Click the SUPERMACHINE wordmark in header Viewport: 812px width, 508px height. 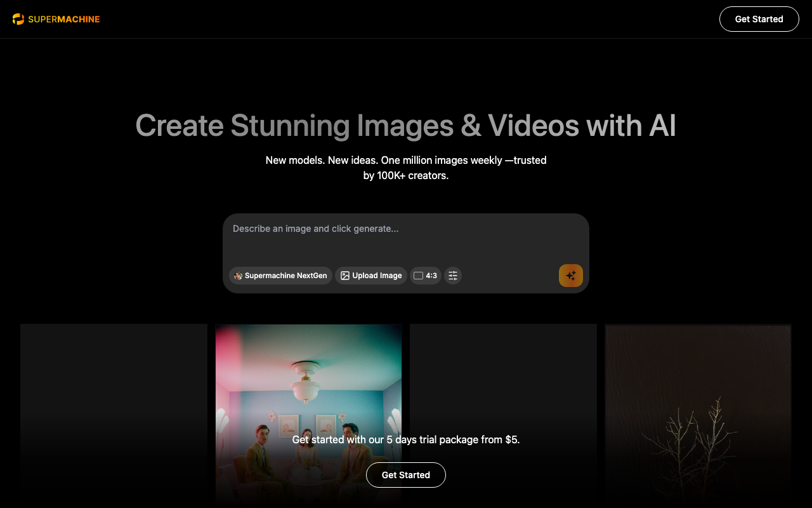pos(64,19)
